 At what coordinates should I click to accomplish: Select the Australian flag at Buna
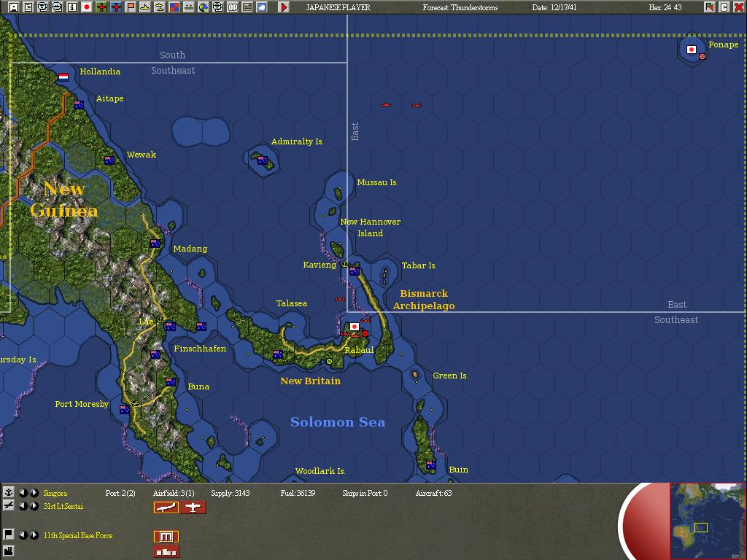tap(171, 382)
